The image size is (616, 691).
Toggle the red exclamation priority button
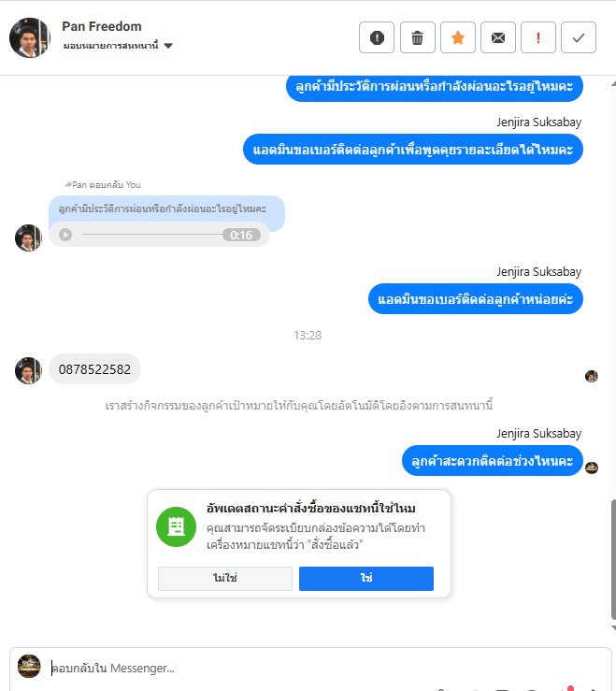(538, 37)
